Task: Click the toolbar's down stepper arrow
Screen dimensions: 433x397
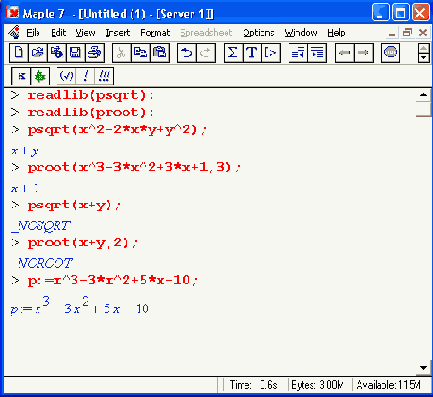Action: point(423,58)
